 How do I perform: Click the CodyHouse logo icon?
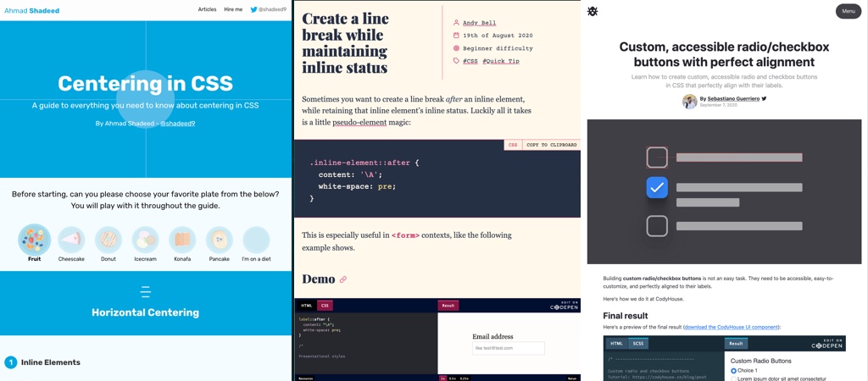[593, 11]
